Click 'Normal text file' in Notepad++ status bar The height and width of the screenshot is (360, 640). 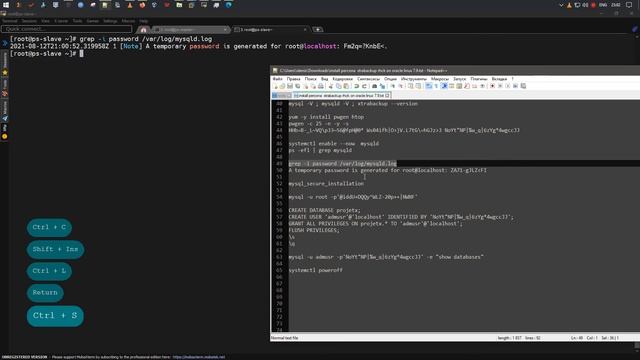click(x=284, y=338)
